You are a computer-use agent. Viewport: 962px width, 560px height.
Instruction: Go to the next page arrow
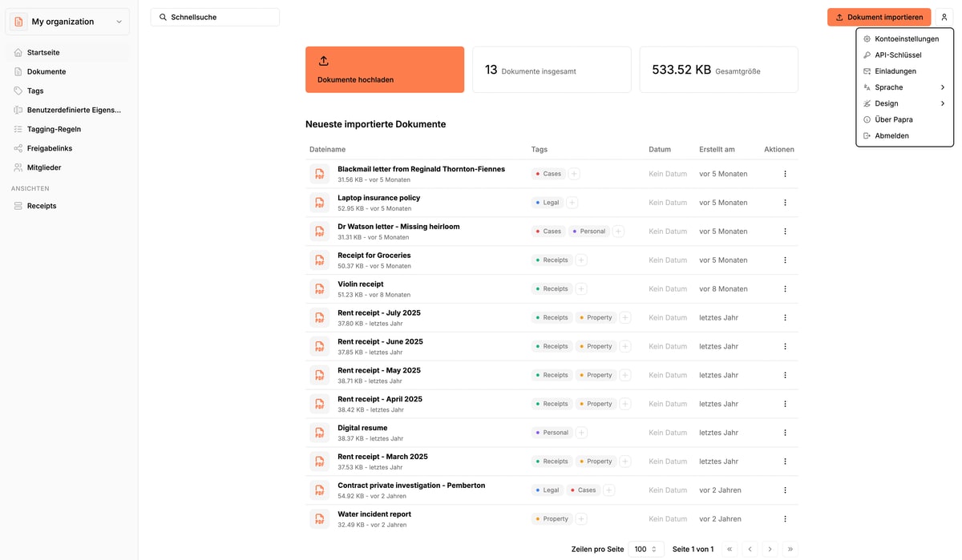click(x=770, y=550)
